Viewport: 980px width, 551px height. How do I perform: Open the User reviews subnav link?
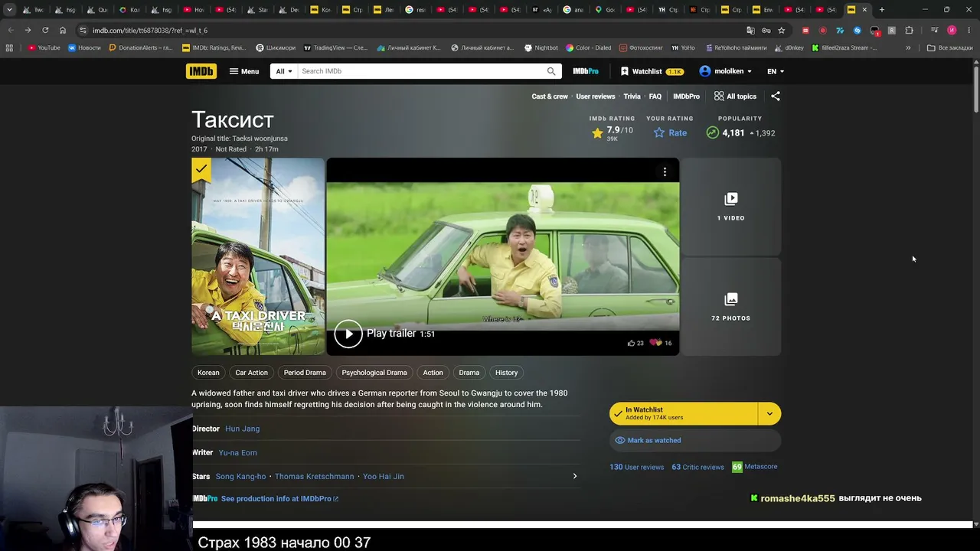click(596, 96)
